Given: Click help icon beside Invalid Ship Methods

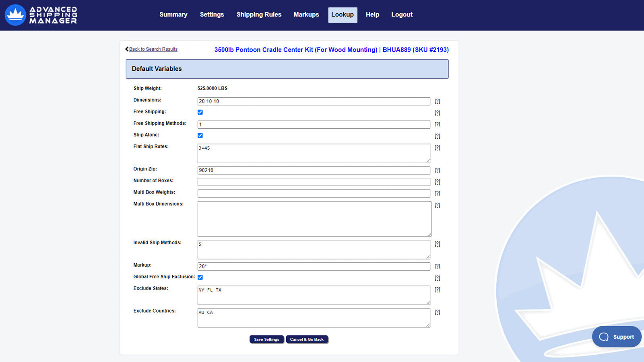Looking at the screenshot, I should point(437,244).
